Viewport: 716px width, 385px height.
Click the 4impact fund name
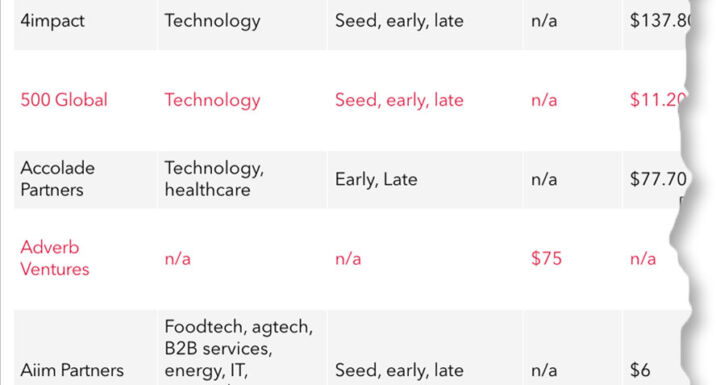click(x=53, y=21)
